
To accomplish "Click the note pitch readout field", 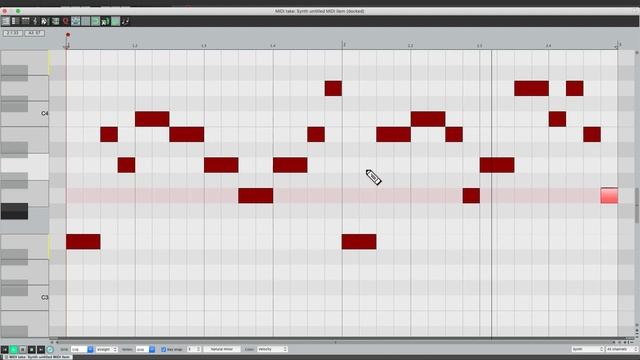I will click(x=34, y=33).
